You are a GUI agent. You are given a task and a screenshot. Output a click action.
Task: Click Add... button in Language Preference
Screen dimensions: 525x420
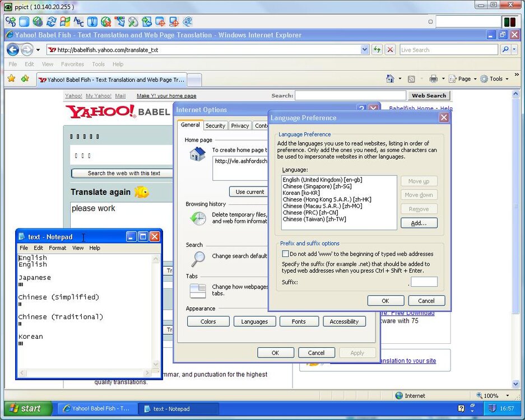click(x=419, y=223)
